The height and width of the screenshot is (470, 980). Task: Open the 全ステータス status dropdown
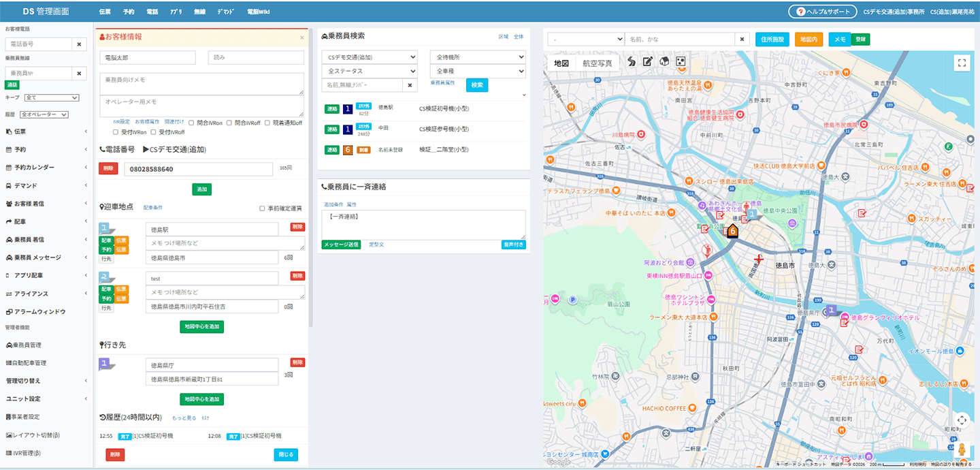tap(370, 71)
